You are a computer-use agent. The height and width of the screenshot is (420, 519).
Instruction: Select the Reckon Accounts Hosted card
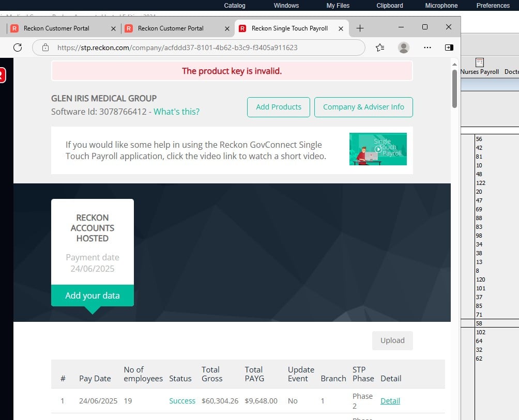pyautogui.click(x=93, y=253)
